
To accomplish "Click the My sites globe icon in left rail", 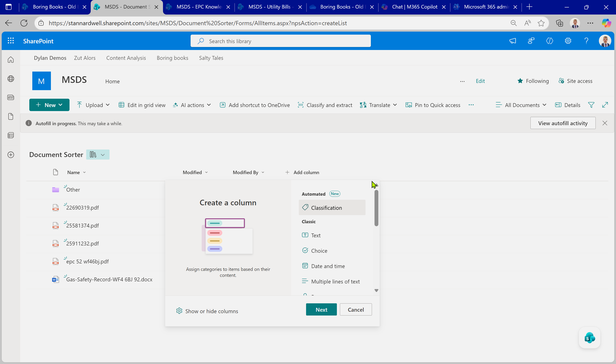I will (10, 79).
